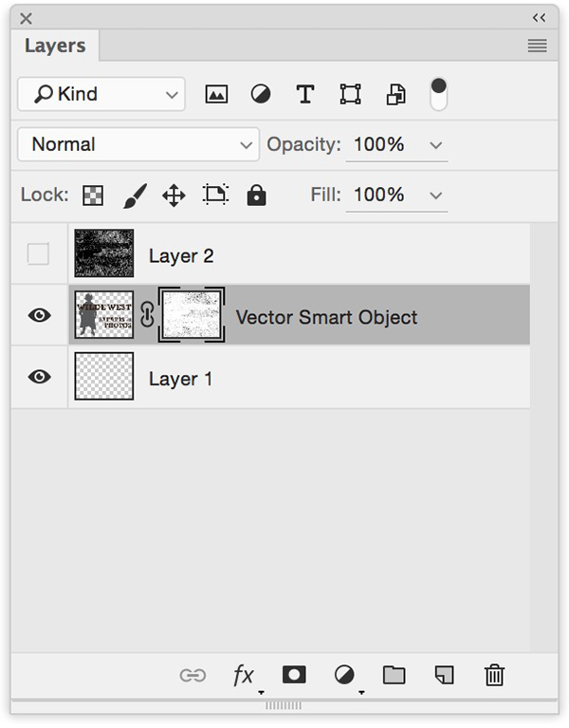This screenshot has height=728, width=569.
Task: Click the Opacity 100% value field
Action: pos(379,144)
